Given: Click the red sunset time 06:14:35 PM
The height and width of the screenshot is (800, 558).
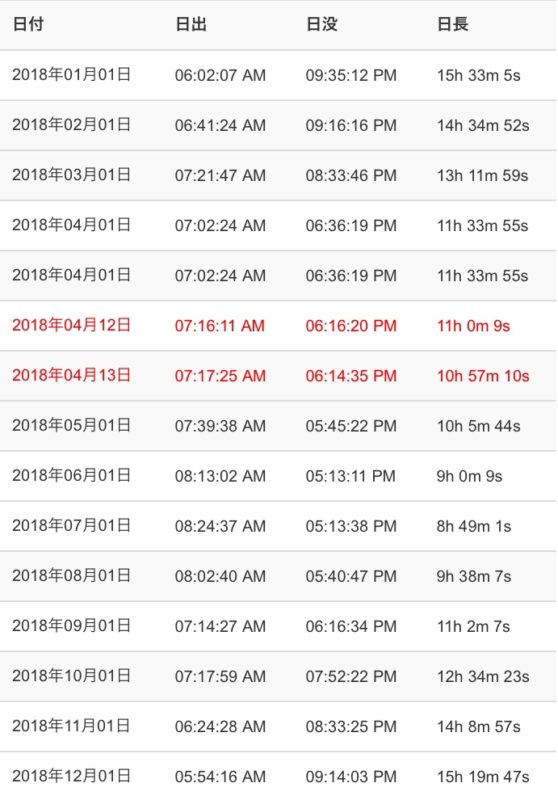Looking at the screenshot, I should tap(351, 376).
